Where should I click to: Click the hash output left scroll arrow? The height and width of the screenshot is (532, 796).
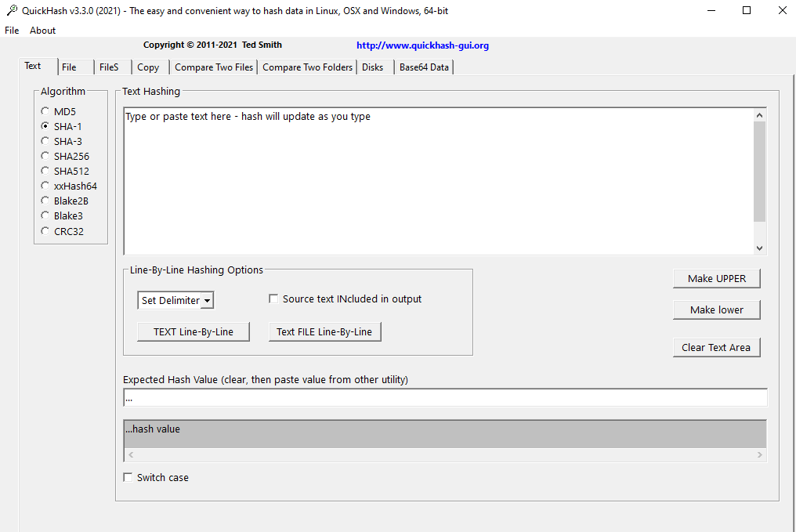click(x=131, y=455)
